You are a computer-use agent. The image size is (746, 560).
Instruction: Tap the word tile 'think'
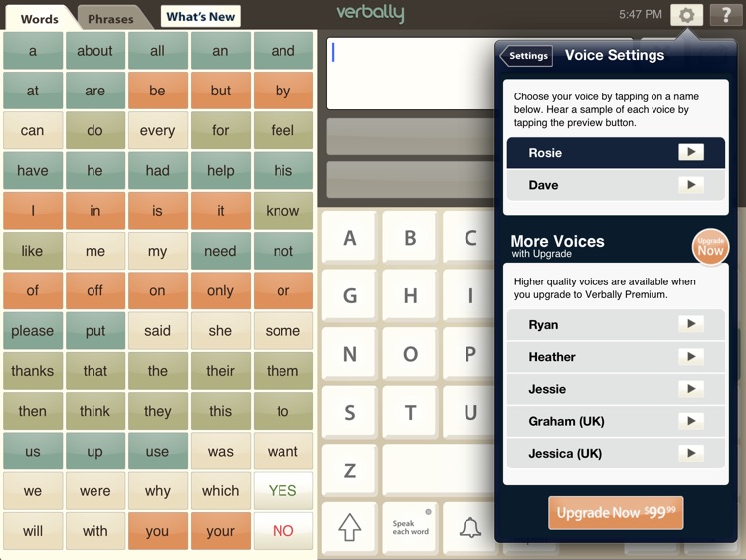click(x=94, y=411)
